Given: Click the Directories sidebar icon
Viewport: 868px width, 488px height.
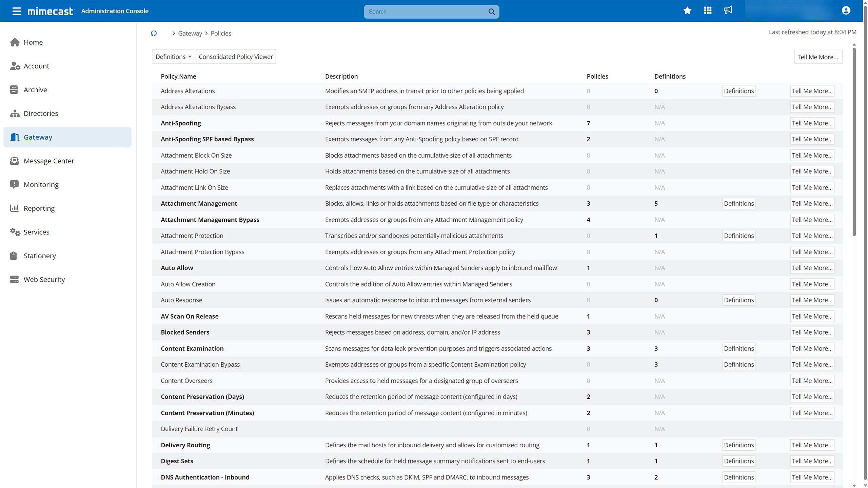Looking at the screenshot, I should [x=15, y=114].
